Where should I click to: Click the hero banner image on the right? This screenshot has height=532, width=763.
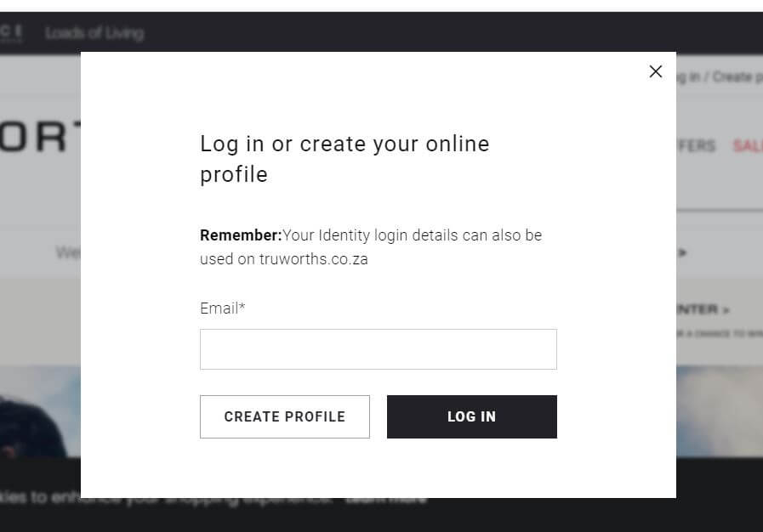coord(720,410)
